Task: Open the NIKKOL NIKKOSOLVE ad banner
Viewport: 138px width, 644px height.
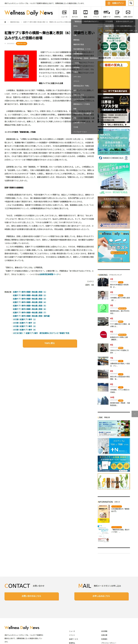Action: click(x=114, y=145)
